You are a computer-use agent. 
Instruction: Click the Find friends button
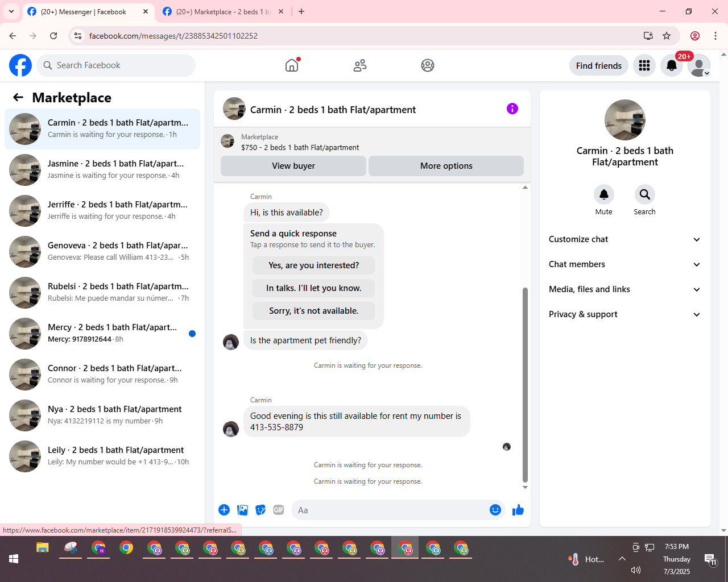coord(599,65)
